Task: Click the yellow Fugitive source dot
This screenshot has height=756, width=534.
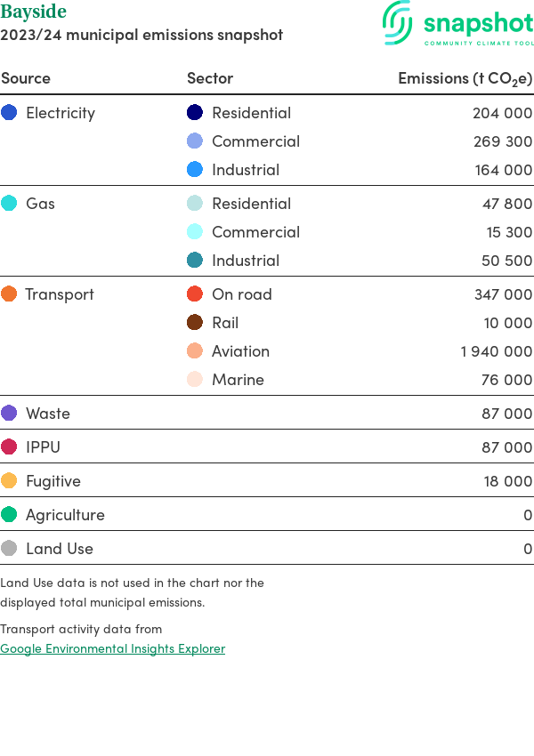Action: pos(9,481)
